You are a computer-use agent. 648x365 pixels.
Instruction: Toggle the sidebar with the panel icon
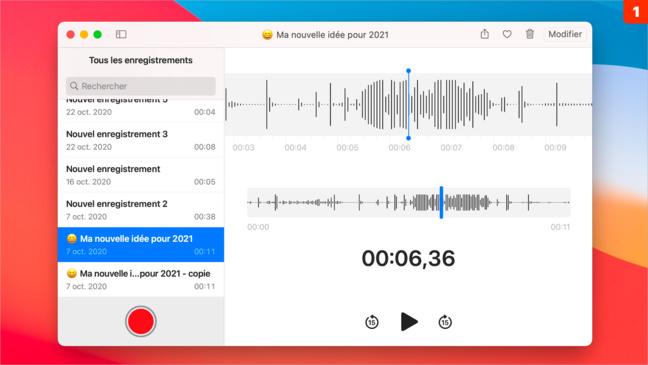tap(121, 34)
